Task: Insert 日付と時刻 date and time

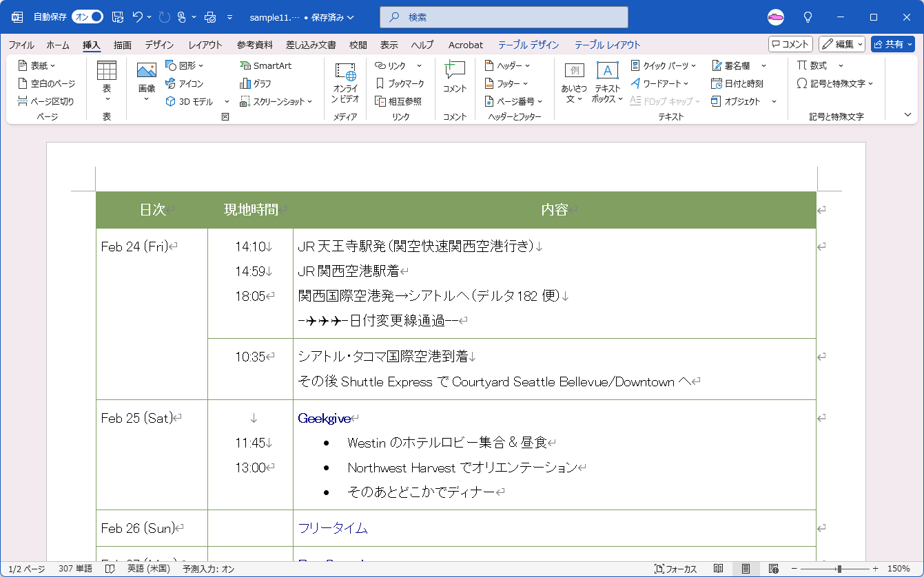Action: [x=737, y=83]
